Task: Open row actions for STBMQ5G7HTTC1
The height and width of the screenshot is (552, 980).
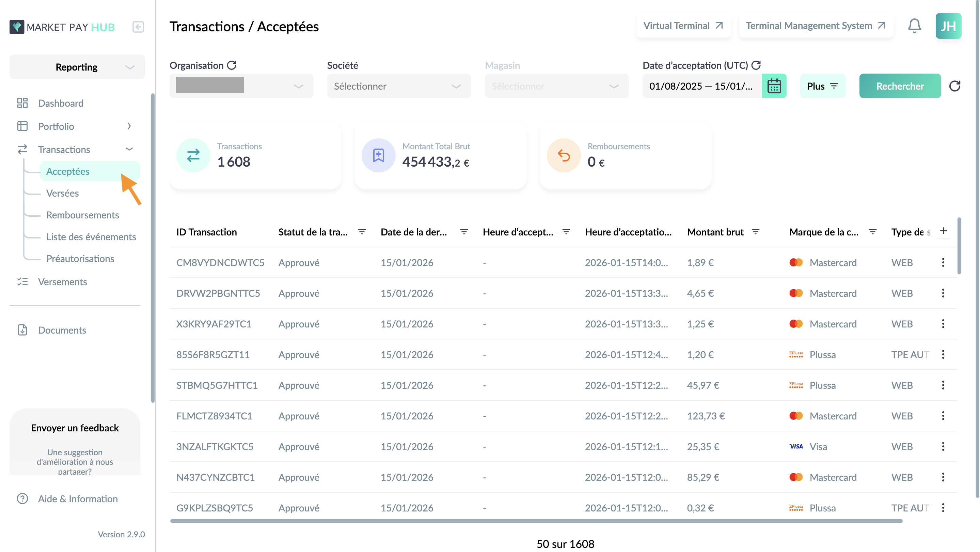Action: coord(943,385)
